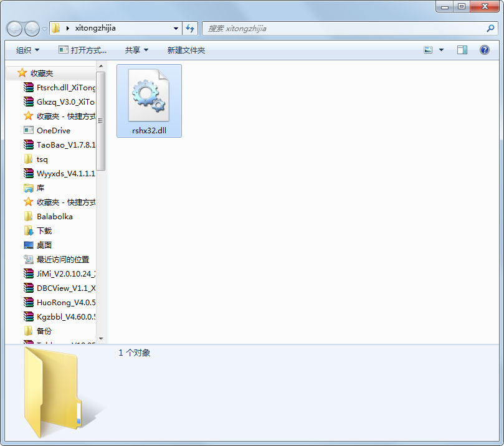Close the explorer window
The image size is (504, 446).
(x=485, y=7)
